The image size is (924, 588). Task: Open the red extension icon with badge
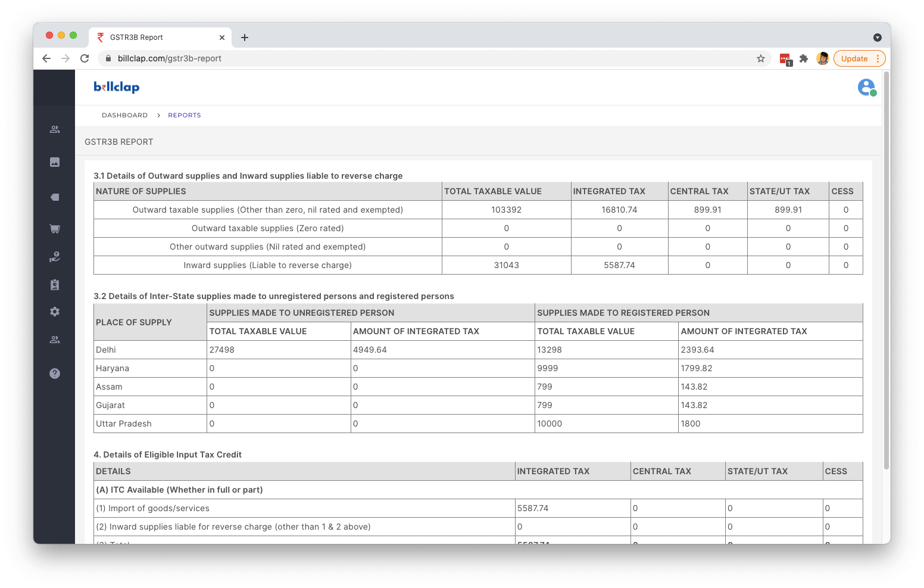pos(786,59)
